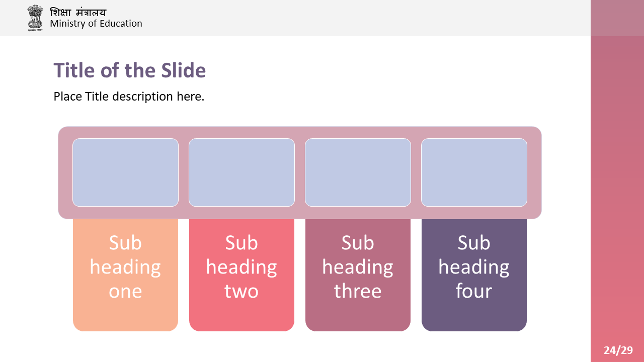Click the "Sub heading one" orange box
The image size is (644, 362).
click(x=125, y=275)
